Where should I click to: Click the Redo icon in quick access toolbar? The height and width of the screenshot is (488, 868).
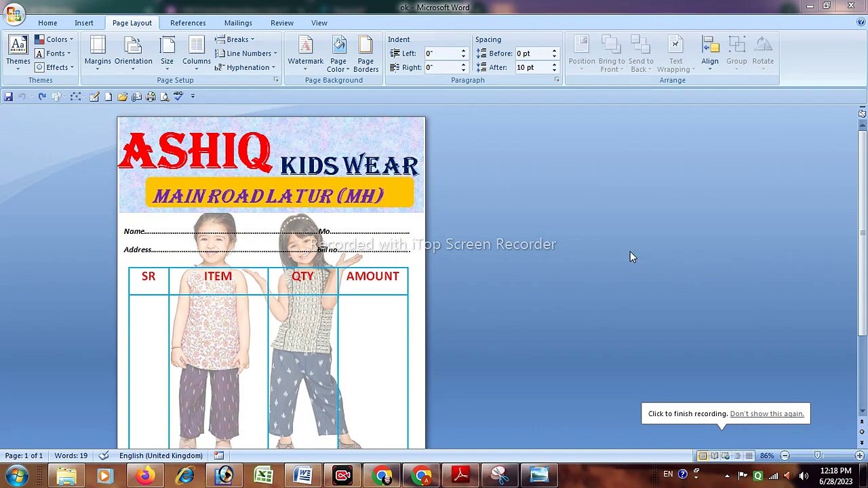tap(42, 97)
